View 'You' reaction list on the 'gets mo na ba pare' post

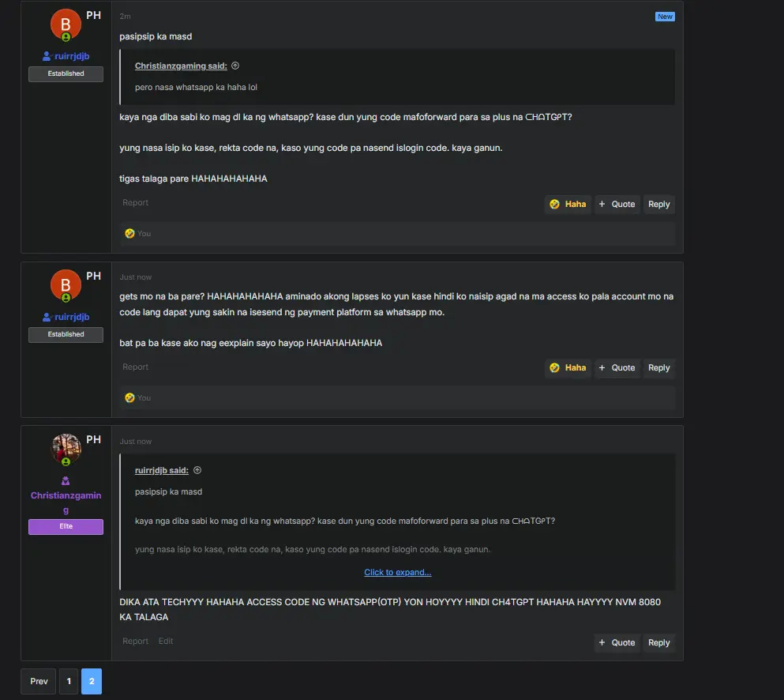(144, 397)
